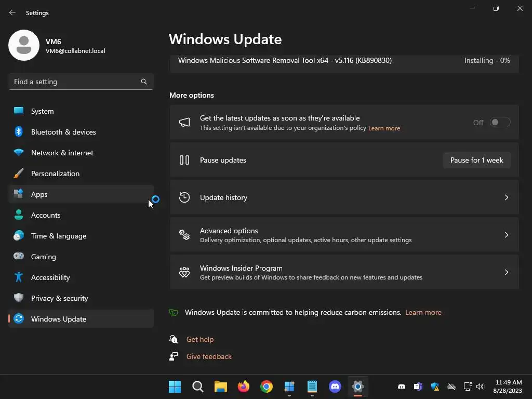Viewport: 532px width, 399px height.
Task: Click the pause icon beside Pause updates
Action: point(184,160)
